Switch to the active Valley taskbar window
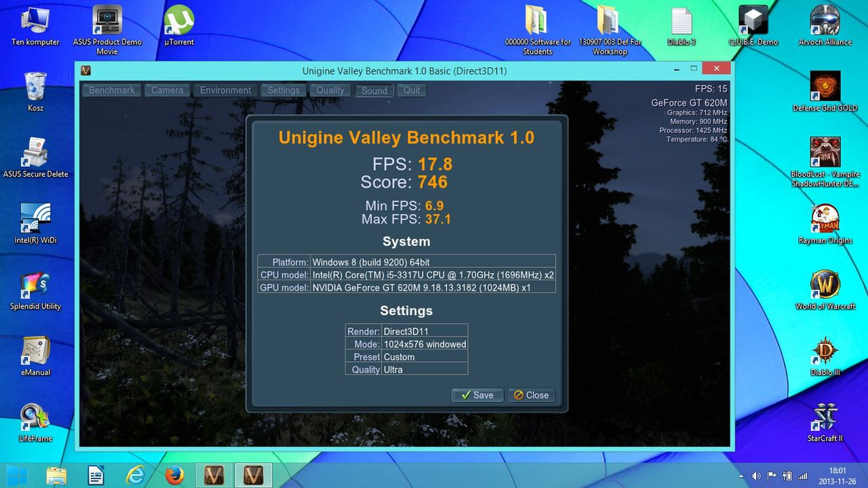 coord(254,474)
